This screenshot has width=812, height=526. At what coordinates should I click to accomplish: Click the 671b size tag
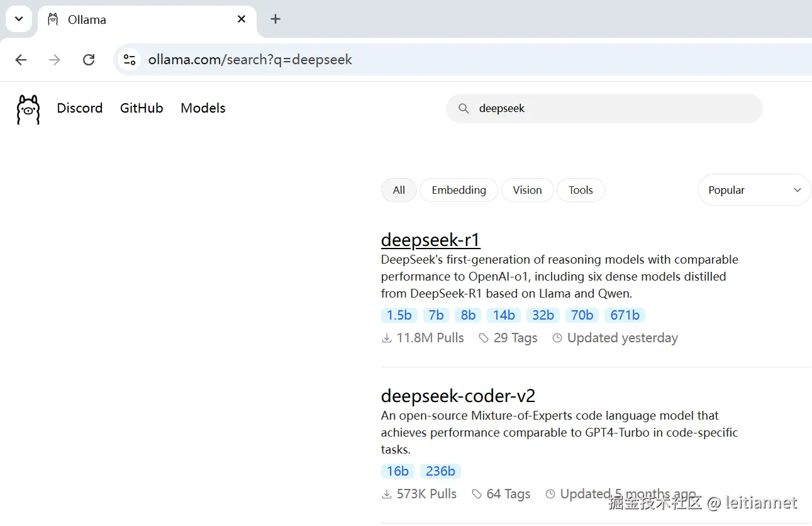(x=625, y=315)
